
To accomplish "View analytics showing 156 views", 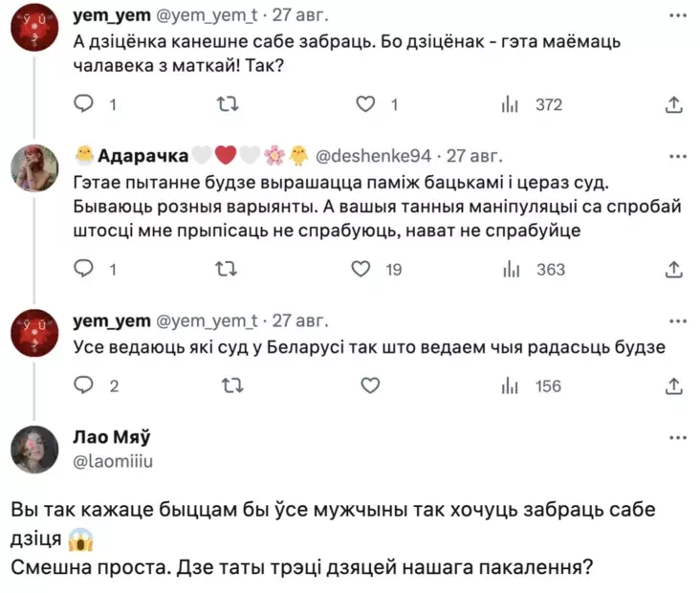I will [536, 386].
